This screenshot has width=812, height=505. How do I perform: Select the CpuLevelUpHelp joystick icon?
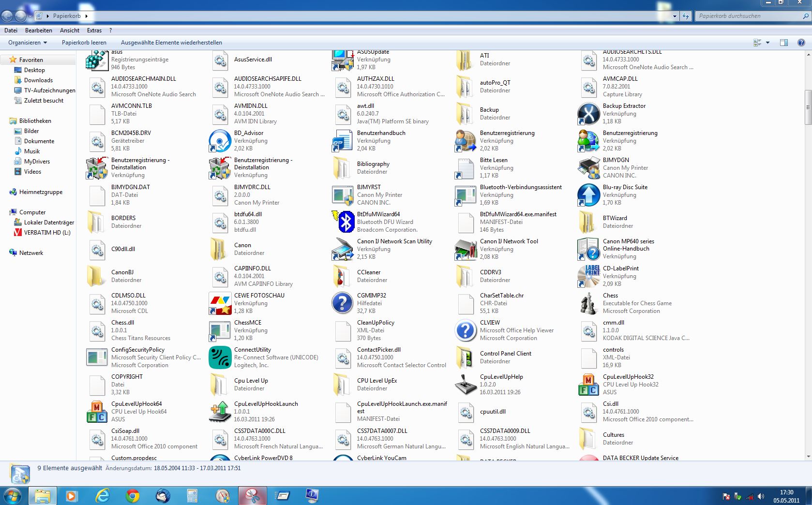point(466,385)
